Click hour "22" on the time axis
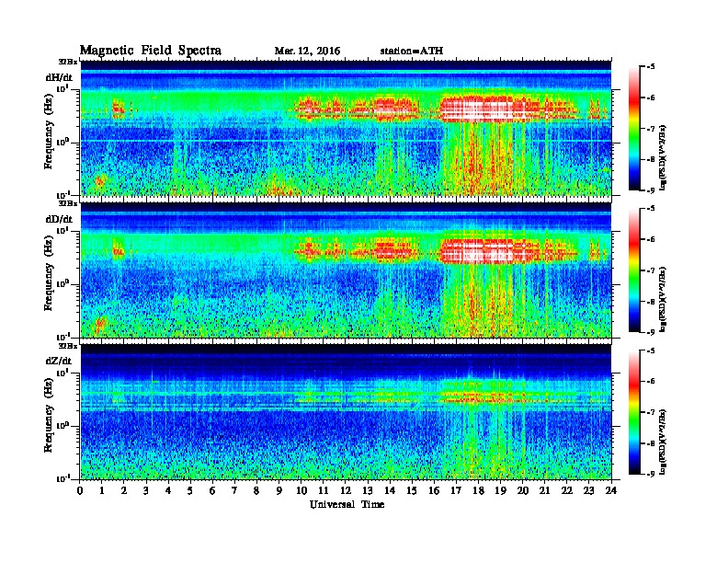Viewport: 728px width, 563px height. click(567, 490)
